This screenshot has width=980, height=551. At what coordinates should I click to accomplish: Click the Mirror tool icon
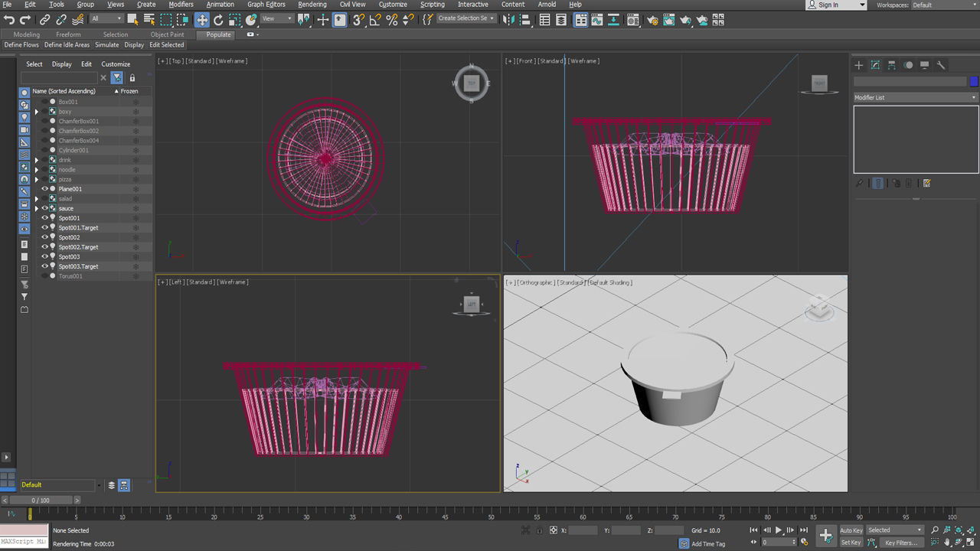pyautogui.click(x=508, y=19)
